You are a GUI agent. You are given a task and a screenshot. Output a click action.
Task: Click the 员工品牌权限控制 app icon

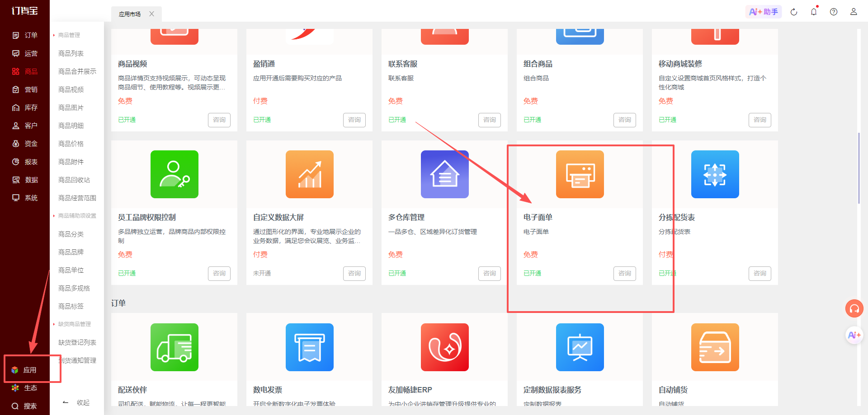coord(175,174)
